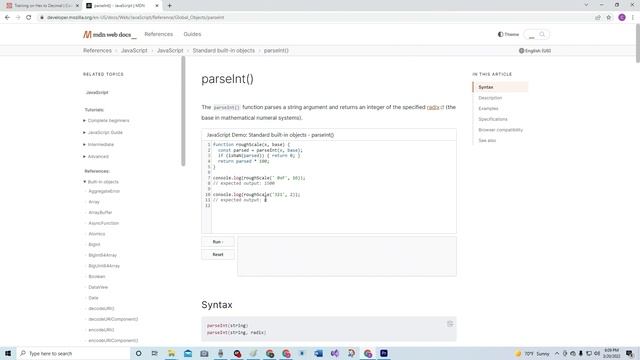Collapse the Built-in objects section
Screen dimensions: 640x360
tap(101, 182)
